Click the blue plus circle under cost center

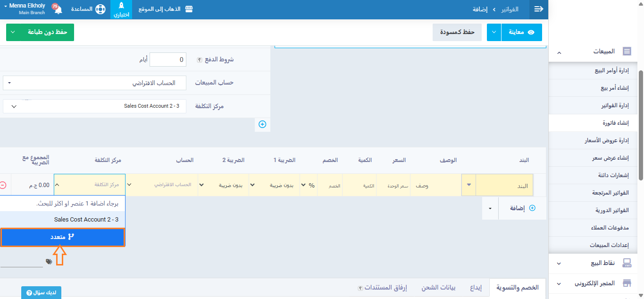point(262,124)
